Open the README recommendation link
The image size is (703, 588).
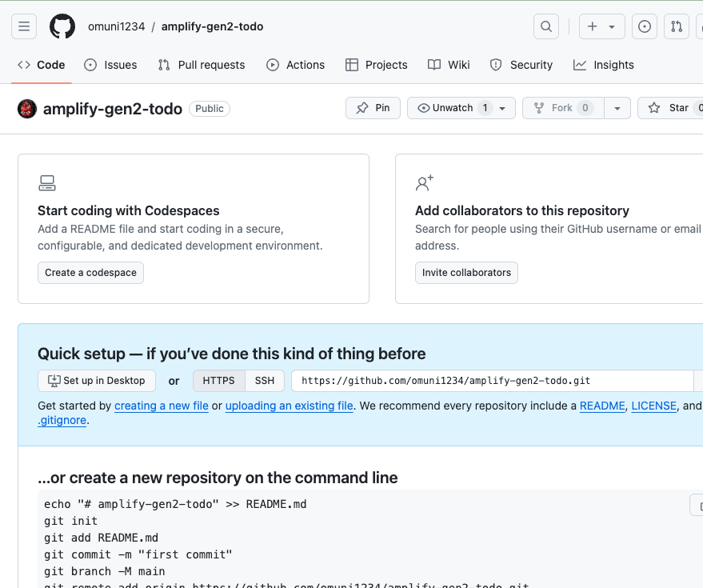[602, 406]
